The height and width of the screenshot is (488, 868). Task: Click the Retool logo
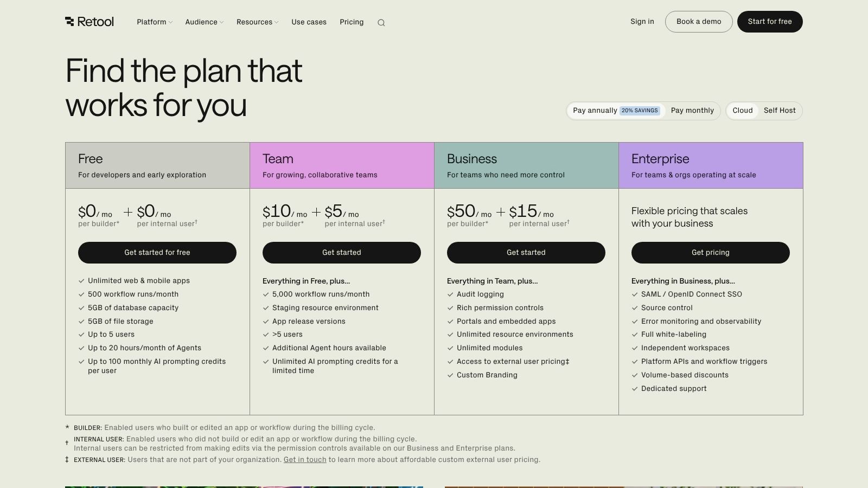pyautogui.click(x=90, y=22)
